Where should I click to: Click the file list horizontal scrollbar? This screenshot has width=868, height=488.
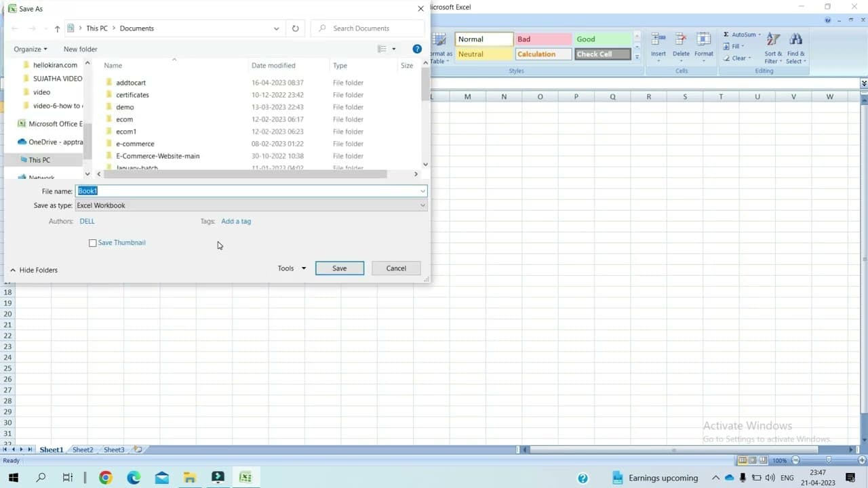pos(245,174)
